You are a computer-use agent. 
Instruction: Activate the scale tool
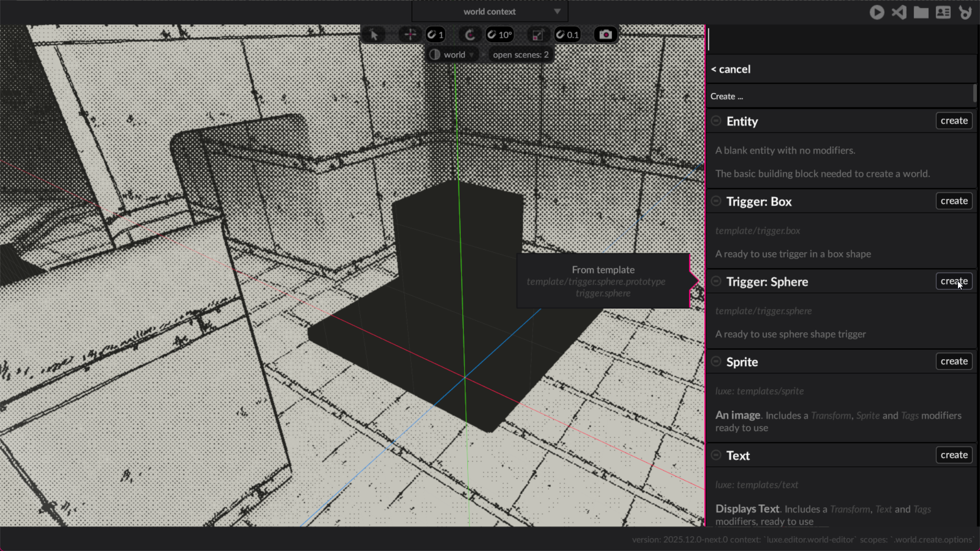coord(538,35)
